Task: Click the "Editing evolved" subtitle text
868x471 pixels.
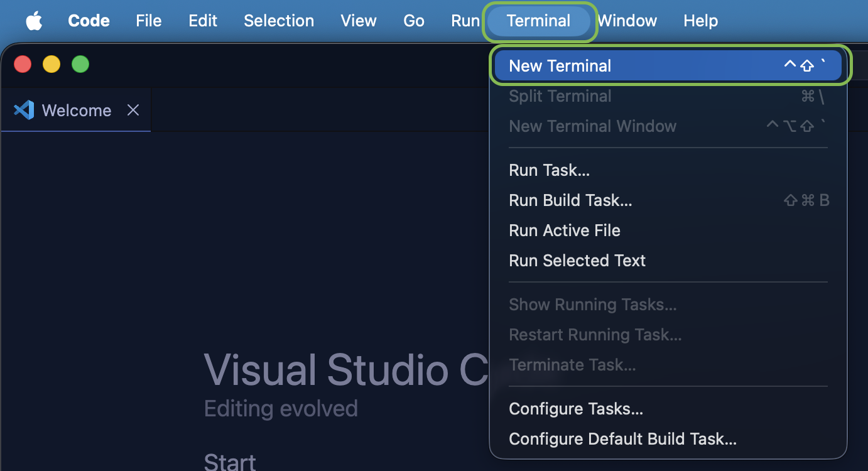Action: (x=281, y=409)
